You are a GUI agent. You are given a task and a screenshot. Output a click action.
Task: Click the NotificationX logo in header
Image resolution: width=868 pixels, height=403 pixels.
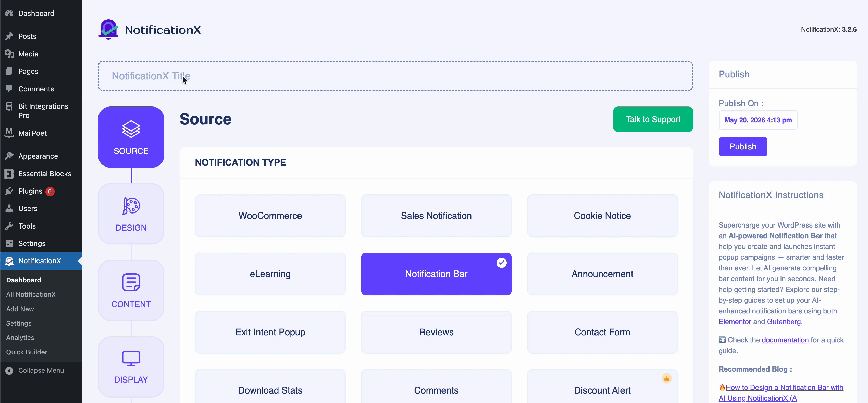point(150,30)
